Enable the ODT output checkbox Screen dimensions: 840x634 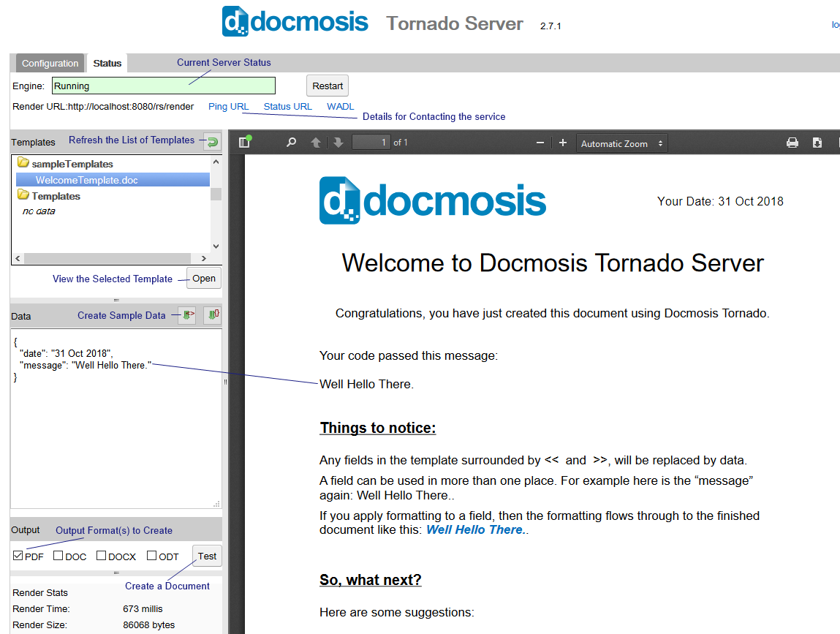pos(151,555)
